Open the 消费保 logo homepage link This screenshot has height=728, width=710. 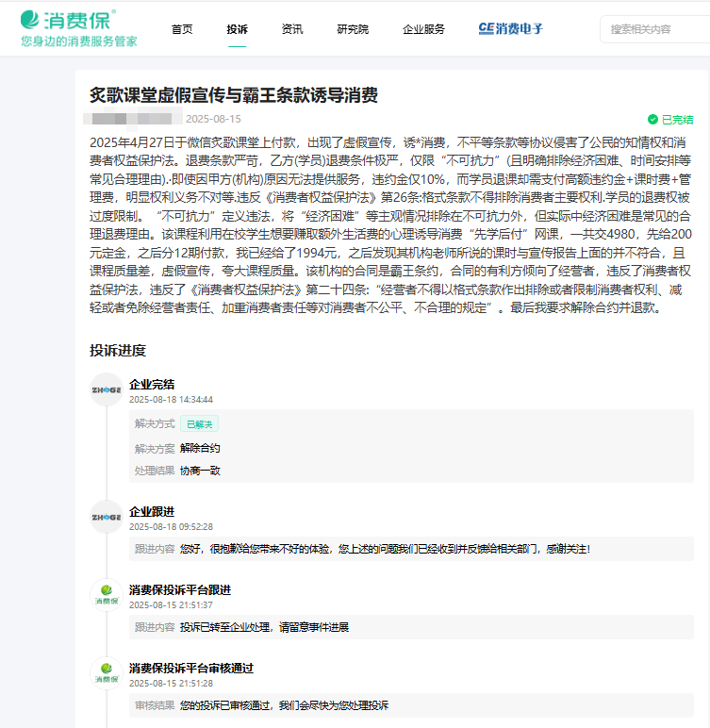68,20
